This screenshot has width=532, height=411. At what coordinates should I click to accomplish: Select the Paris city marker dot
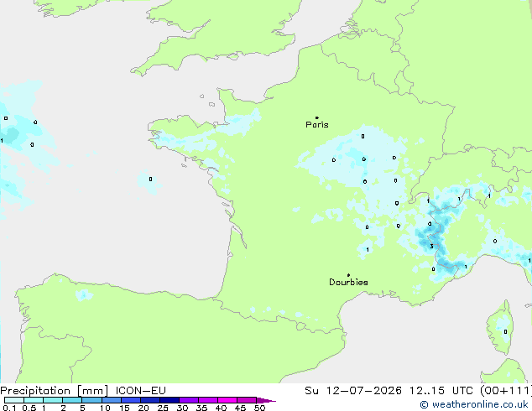coord(317,117)
